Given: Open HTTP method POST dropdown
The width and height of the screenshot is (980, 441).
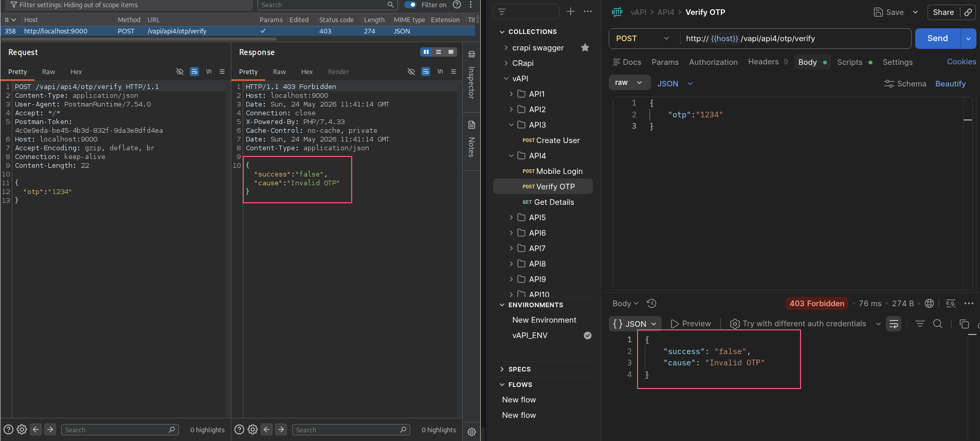Looking at the screenshot, I should tap(643, 39).
